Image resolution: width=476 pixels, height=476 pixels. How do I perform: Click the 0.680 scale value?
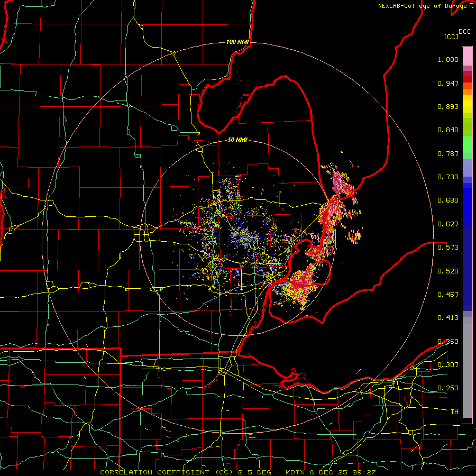tap(448, 200)
